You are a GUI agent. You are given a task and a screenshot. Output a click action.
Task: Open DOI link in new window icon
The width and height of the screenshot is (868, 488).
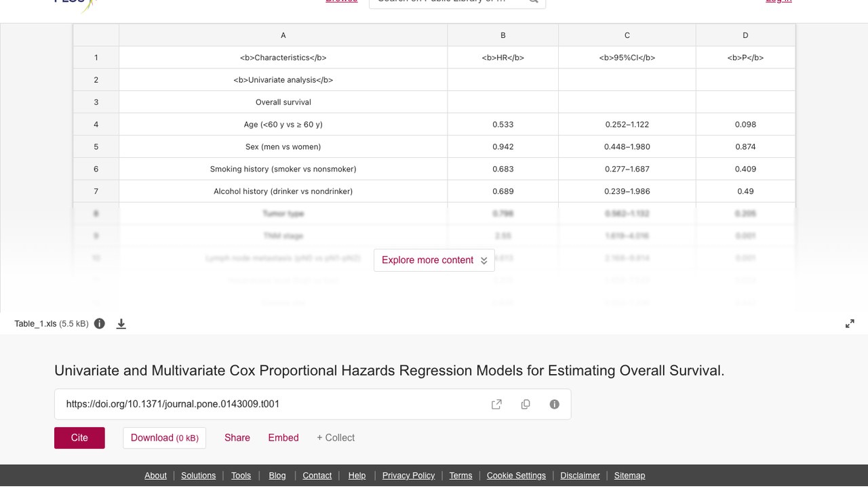[496, 405]
